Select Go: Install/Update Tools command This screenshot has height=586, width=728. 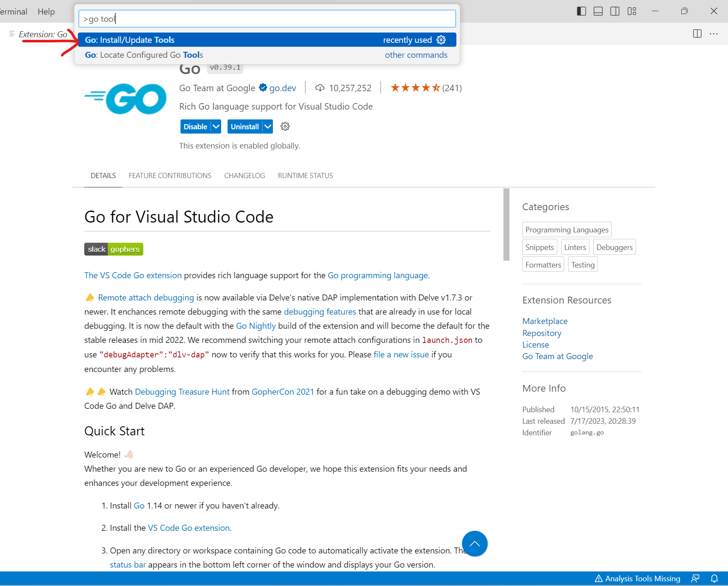[267, 40]
